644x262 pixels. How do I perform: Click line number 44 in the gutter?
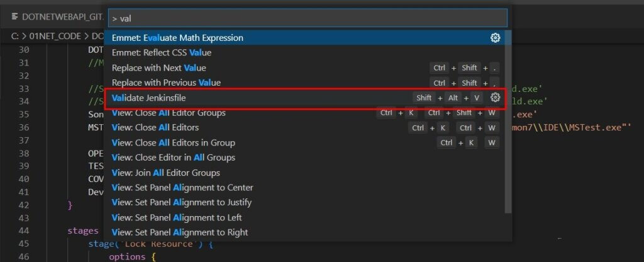pyautogui.click(x=25, y=231)
